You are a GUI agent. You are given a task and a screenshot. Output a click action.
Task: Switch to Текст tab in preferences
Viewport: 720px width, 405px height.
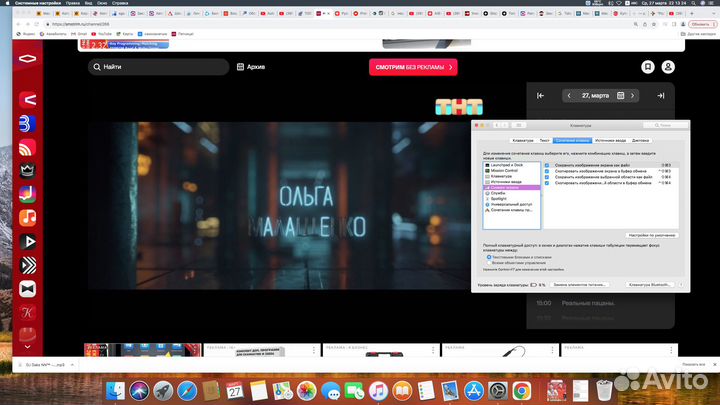click(544, 141)
